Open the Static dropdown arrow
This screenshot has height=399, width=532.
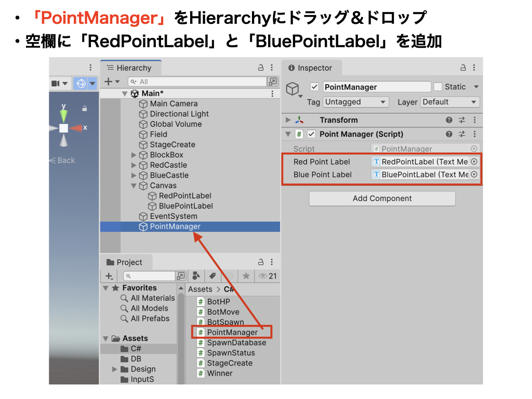pyautogui.click(x=476, y=87)
